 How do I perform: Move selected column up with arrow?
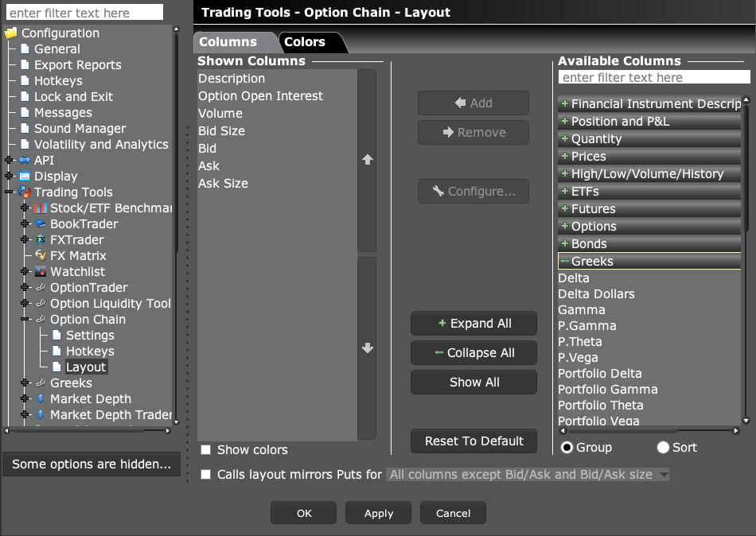368,160
